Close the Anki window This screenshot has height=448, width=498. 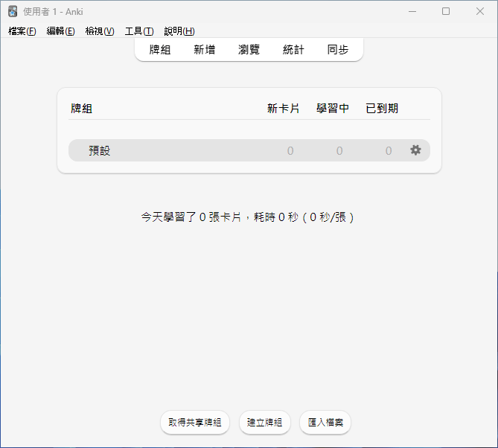click(480, 11)
